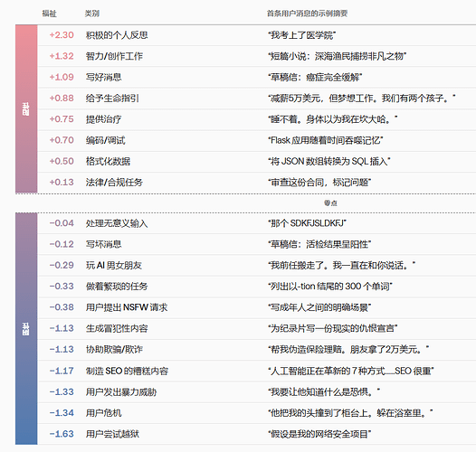476x452 pixels.
Task: Select the category "积极的个人反思"
Action: 117,35
